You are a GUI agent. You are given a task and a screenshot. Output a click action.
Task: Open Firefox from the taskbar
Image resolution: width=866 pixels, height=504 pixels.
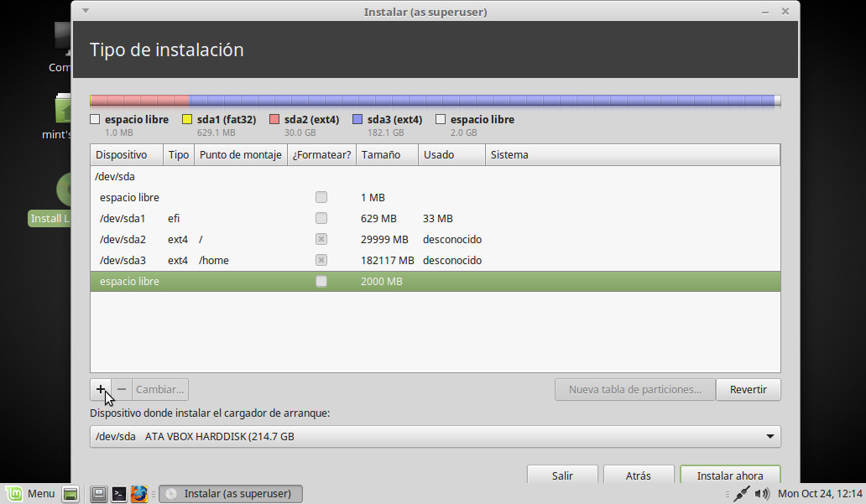click(139, 494)
